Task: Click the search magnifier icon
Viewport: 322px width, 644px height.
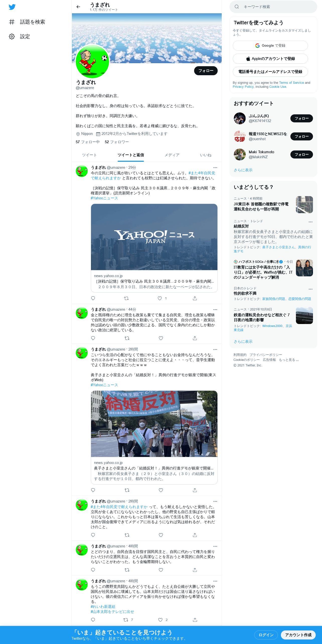Action: 236,7
